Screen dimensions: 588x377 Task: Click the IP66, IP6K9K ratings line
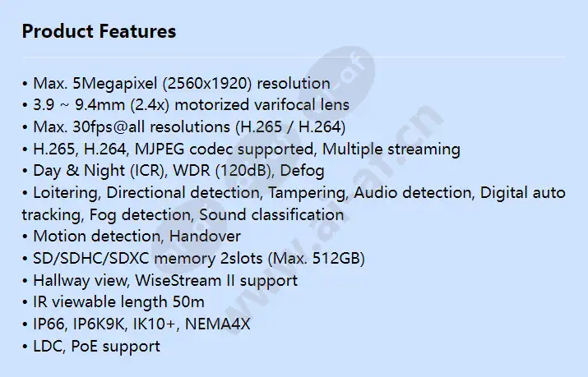point(137,324)
